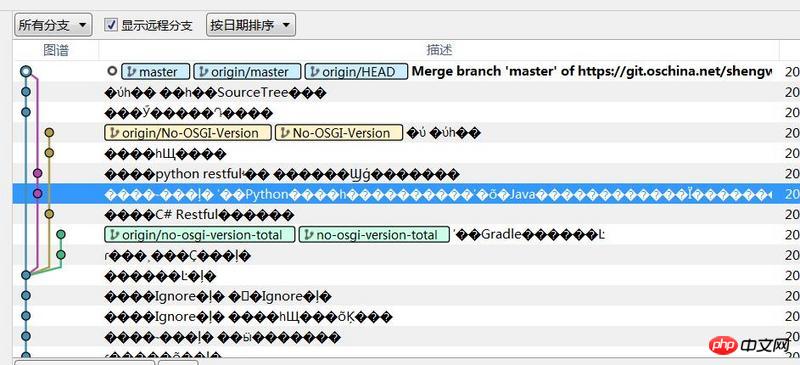Click the 图谱 column header
Image resolution: width=800 pixels, height=365 pixels.
point(56,50)
